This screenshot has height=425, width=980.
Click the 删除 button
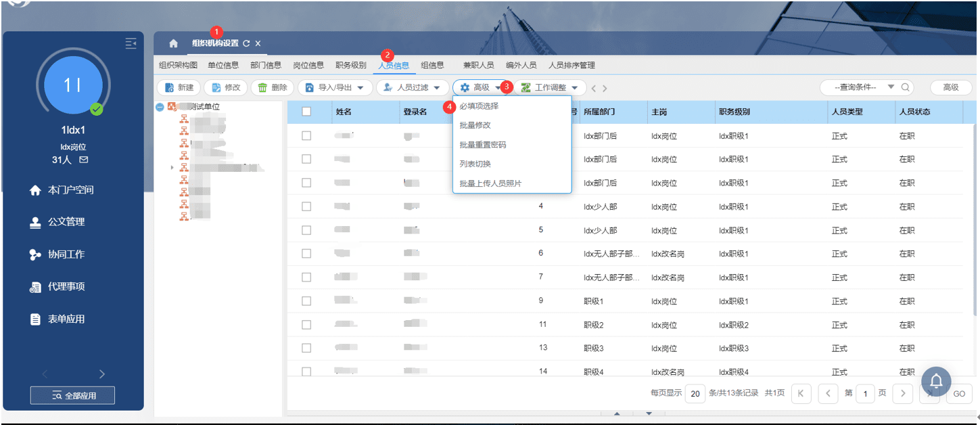click(x=272, y=87)
